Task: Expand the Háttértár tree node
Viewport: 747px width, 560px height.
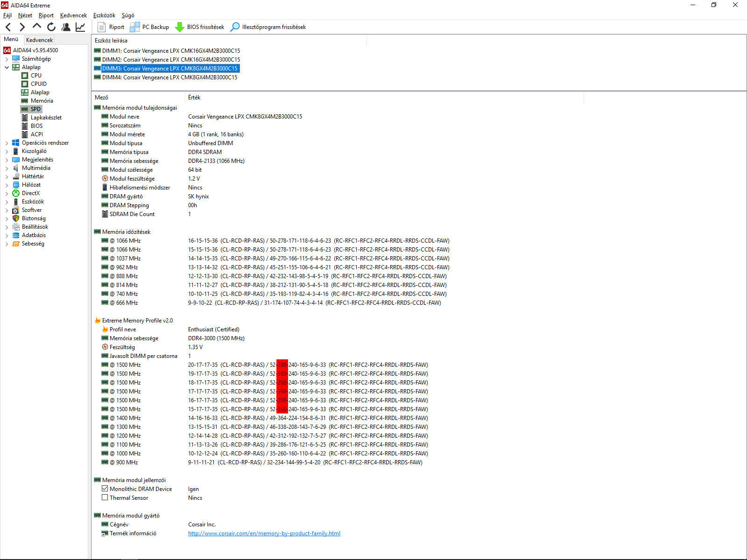Action: (7, 176)
